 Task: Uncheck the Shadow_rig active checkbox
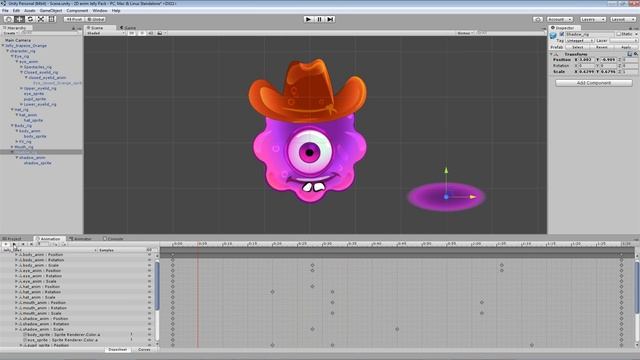(562, 34)
